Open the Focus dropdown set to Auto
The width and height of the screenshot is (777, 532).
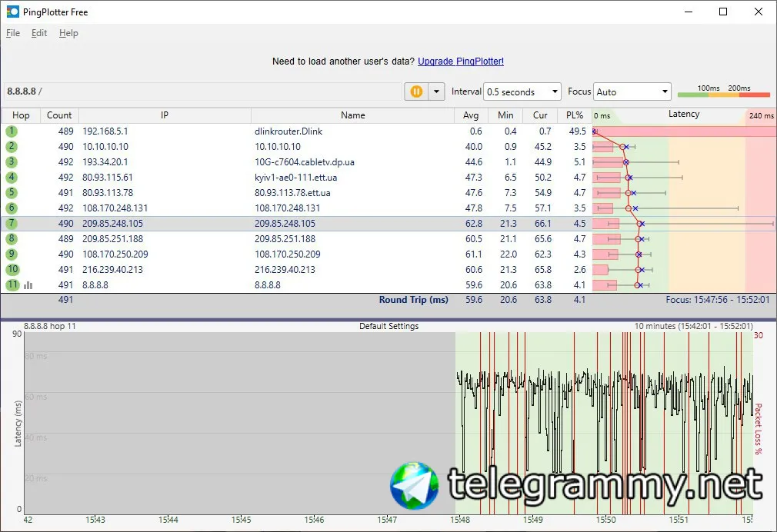(632, 91)
